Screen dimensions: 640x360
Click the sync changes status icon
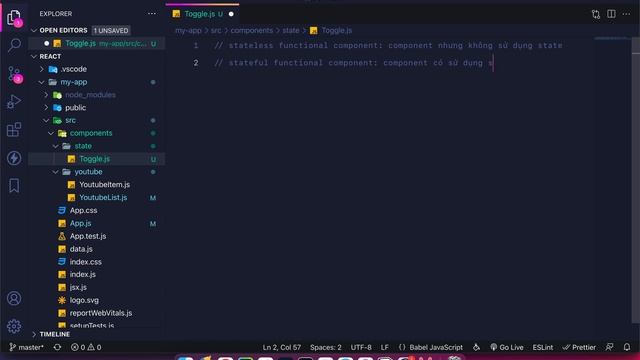[x=57, y=347]
